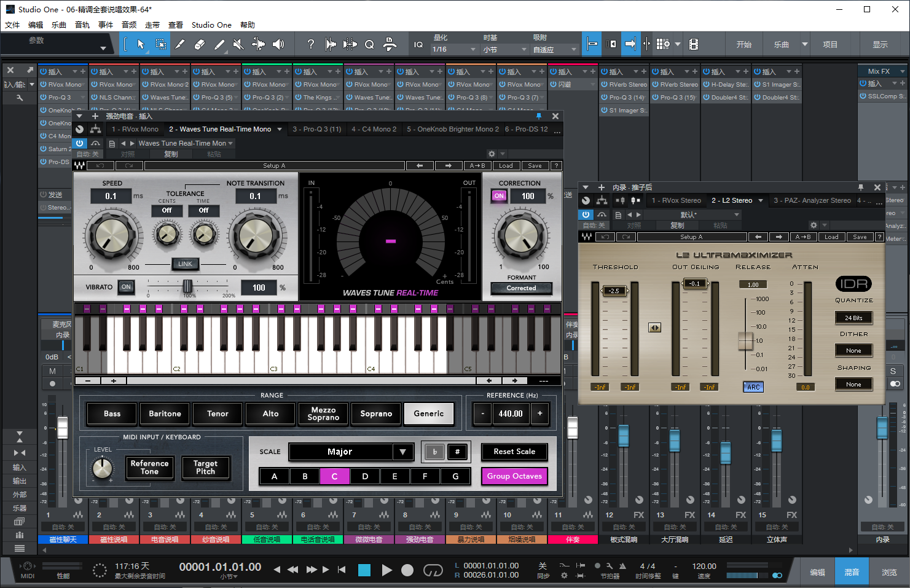Toggle the Correction ON button
Screen dimensions: 910x588
pyautogui.click(x=499, y=196)
